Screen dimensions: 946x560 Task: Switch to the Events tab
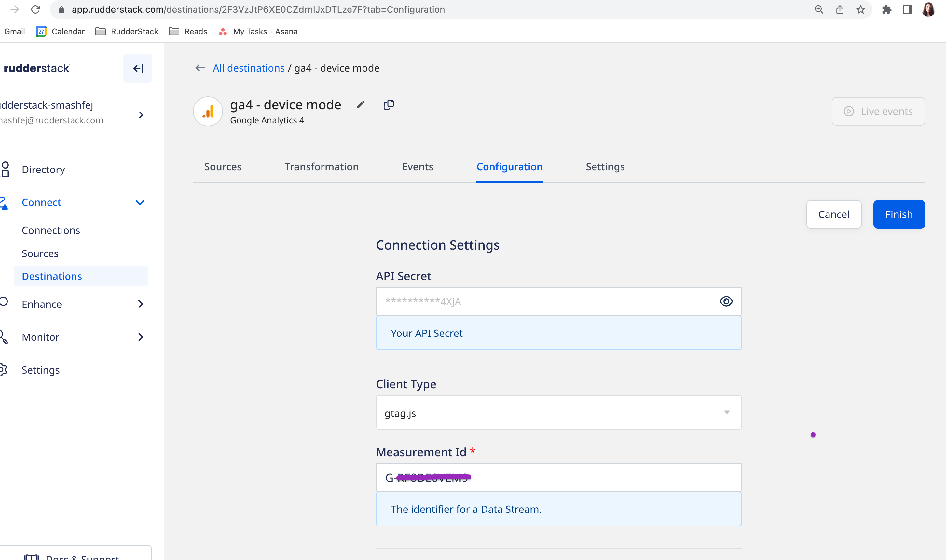[x=417, y=166]
